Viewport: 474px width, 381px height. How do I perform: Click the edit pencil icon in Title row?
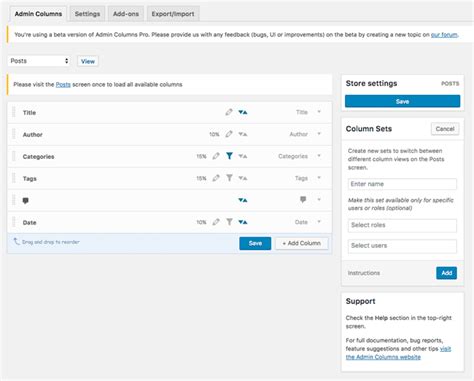click(x=229, y=112)
